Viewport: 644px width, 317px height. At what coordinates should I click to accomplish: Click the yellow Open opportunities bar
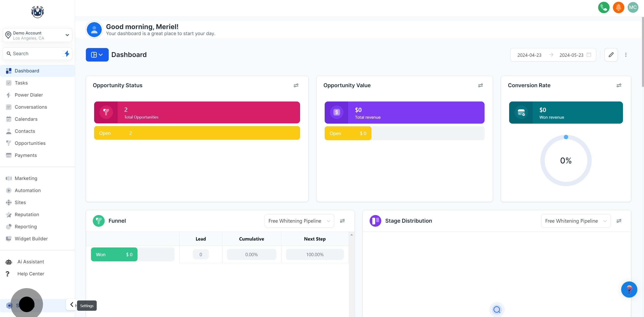(197, 133)
